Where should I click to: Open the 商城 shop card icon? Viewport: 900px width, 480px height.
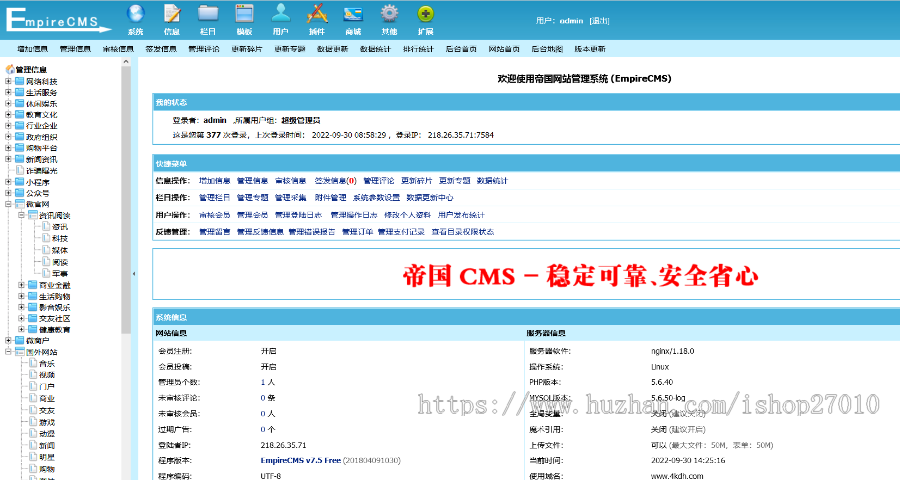click(x=353, y=14)
